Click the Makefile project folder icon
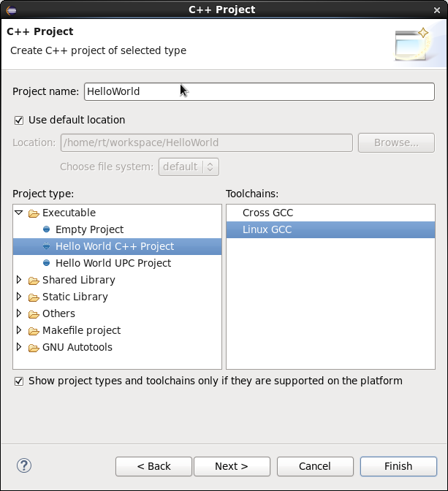 (x=34, y=331)
